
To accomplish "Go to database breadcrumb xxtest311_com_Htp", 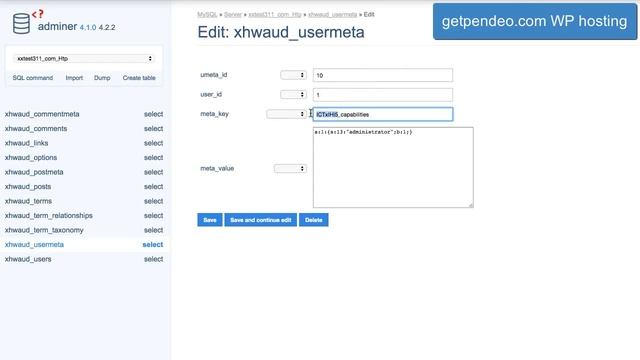I will point(275,14).
